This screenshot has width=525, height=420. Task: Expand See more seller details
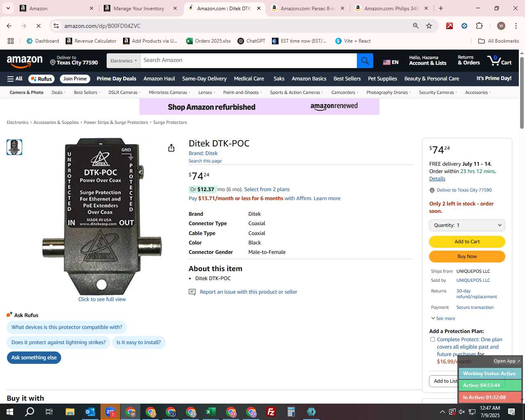443,318
